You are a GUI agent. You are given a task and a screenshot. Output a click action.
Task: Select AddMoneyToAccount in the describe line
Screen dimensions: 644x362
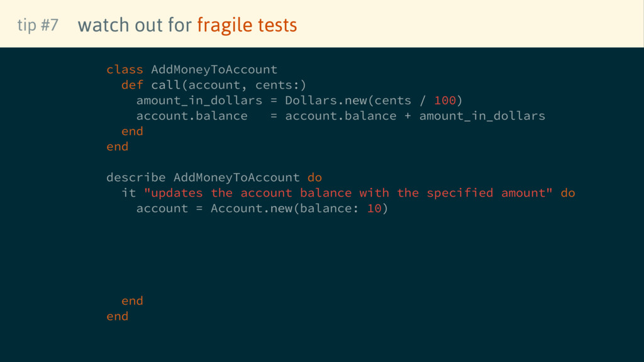pyautogui.click(x=236, y=177)
